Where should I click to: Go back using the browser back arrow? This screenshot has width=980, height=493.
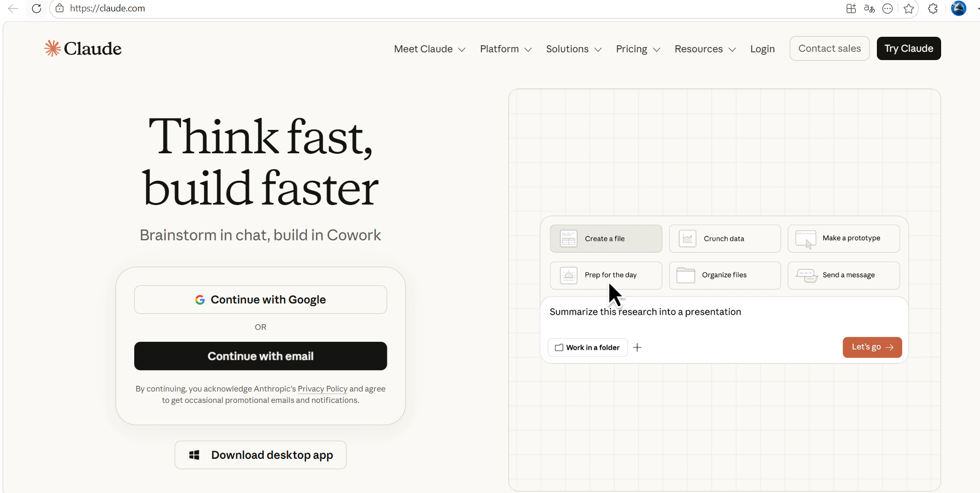tap(13, 8)
